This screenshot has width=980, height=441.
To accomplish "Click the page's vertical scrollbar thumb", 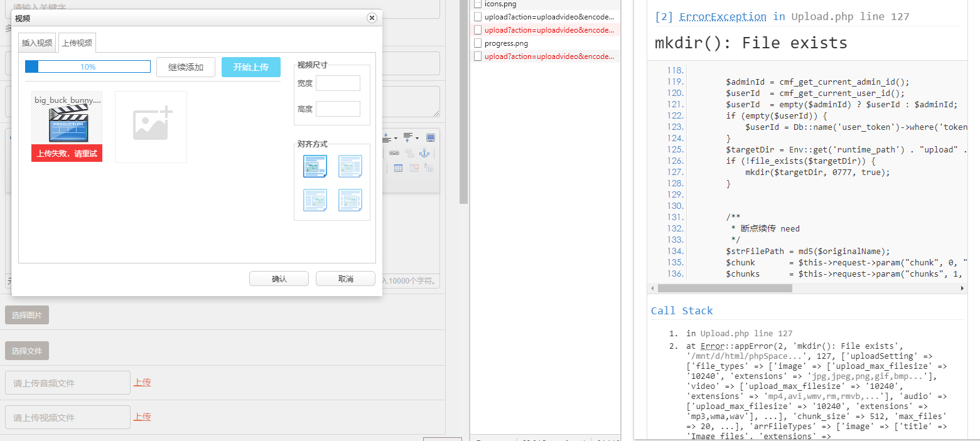I will click(x=463, y=100).
